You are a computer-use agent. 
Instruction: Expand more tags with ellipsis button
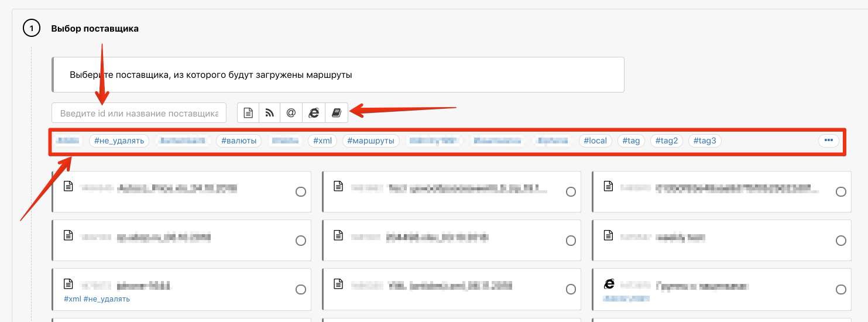[x=828, y=141]
